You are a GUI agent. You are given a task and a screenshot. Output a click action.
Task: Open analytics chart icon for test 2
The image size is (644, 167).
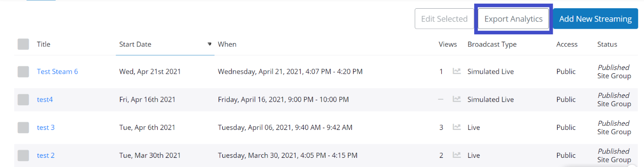click(x=456, y=155)
